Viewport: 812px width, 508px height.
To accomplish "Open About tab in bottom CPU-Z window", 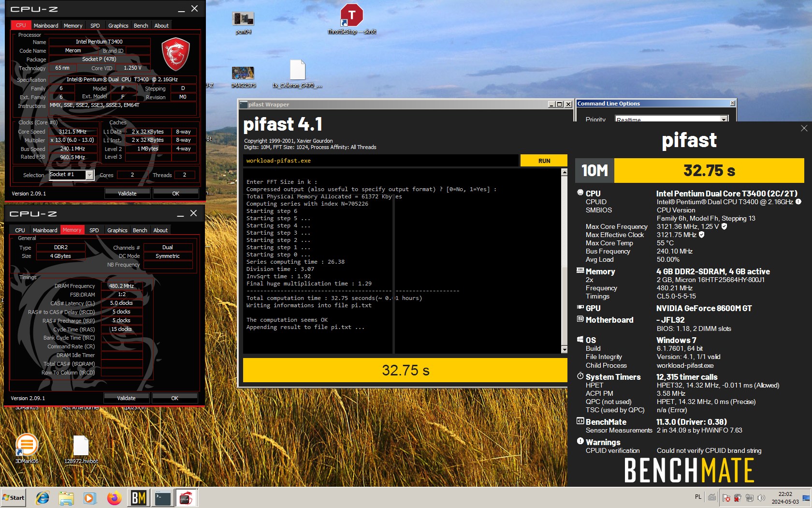I will pyautogui.click(x=160, y=230).
